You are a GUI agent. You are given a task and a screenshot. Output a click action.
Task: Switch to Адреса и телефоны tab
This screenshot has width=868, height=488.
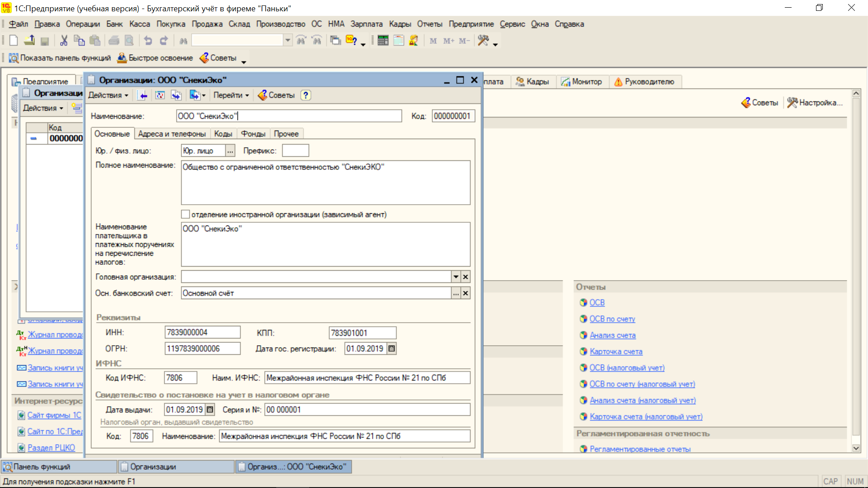pyautogui.click(x=172, y=134)
